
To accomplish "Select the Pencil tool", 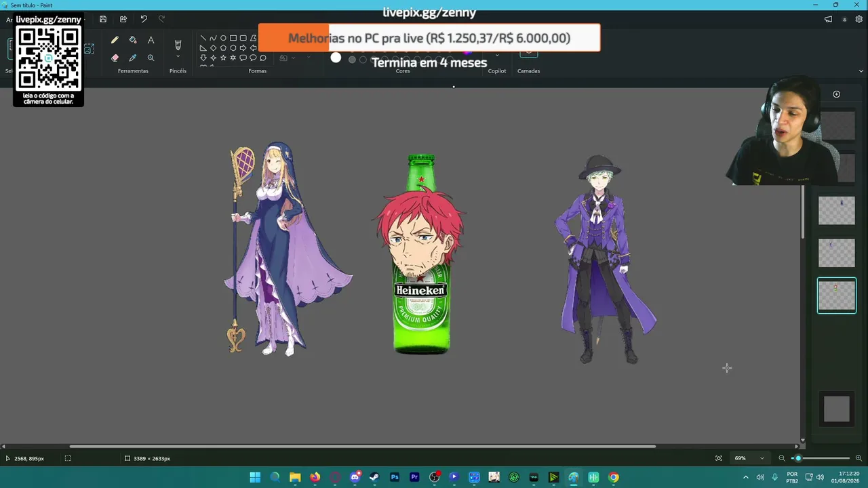I will 115,41.
